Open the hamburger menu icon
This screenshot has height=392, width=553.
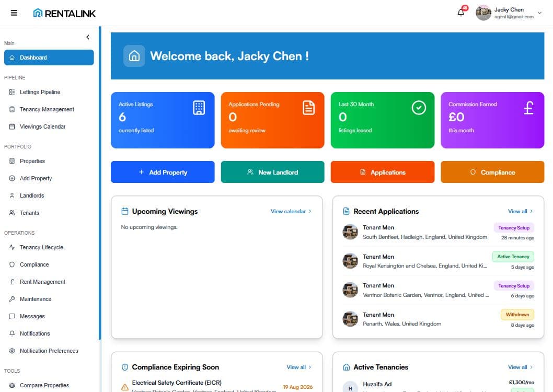(x=14, y=13)
